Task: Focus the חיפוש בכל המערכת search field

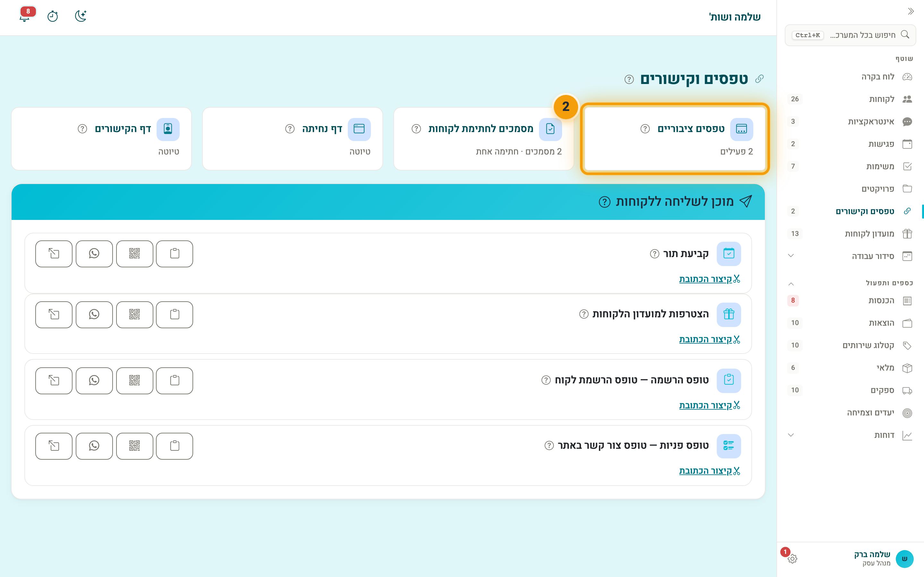Action: pos(850,35)
